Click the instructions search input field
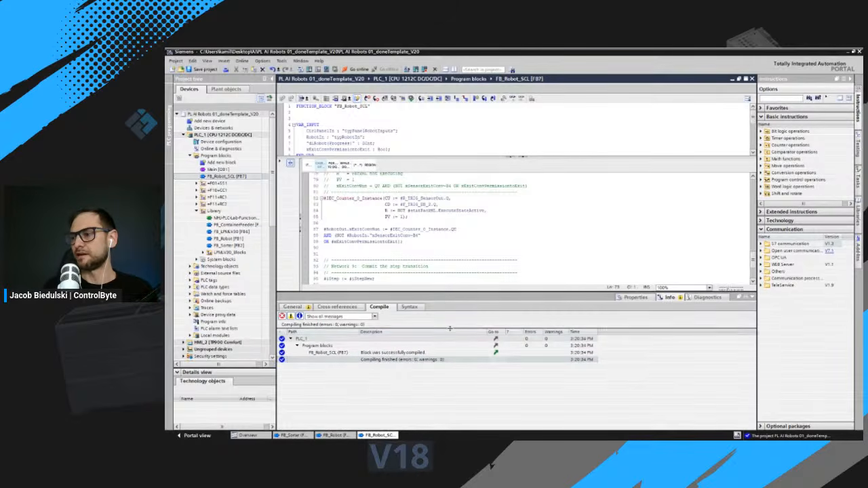Viewport: 868px width, 488px height. tap(781, 98)
